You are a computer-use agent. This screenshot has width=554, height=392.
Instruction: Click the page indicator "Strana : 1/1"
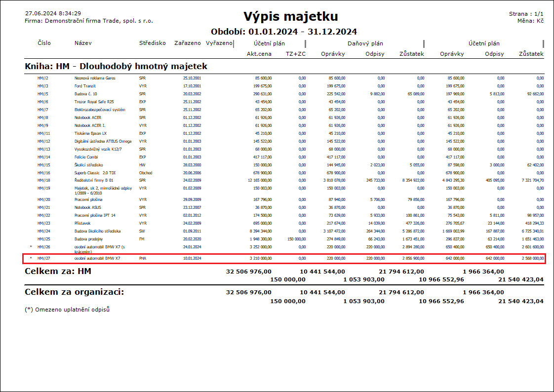(526, 14)
